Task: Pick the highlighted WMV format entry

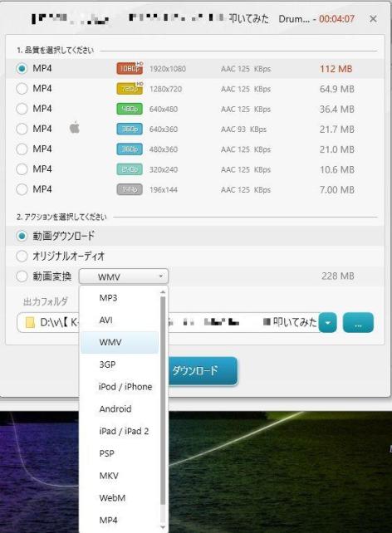Action: [x=120, y=342]
